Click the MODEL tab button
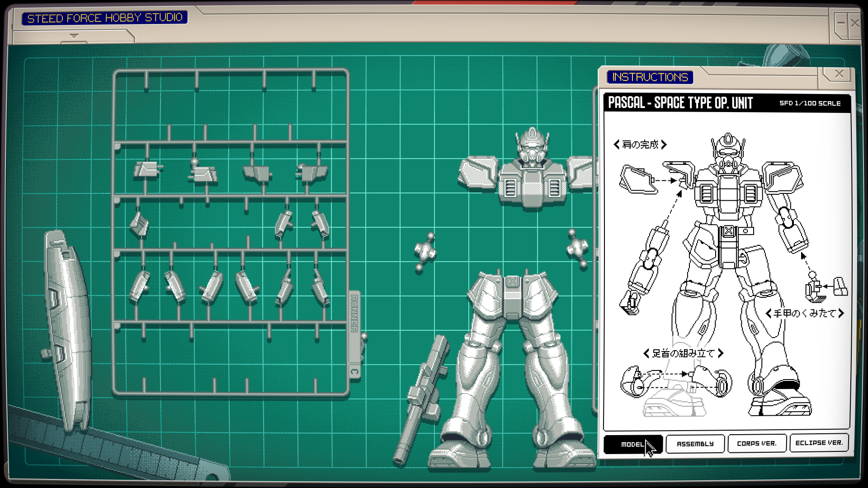Image resolution: width=868 pixels, height=488 pixels. (632, 444)
